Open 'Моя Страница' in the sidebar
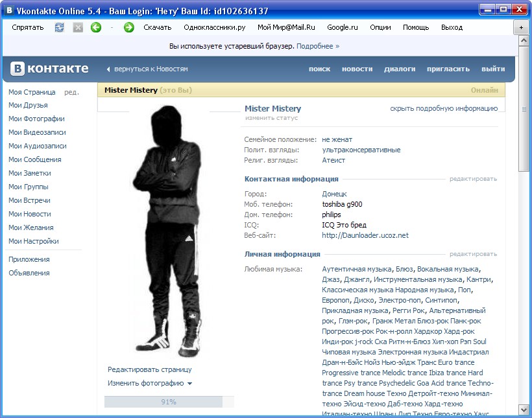The width and height of the screenshot is (532, 418). click(32, 92)
